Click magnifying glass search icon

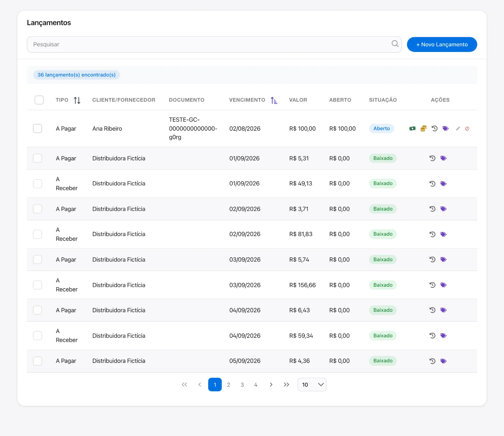click(395, 44)
